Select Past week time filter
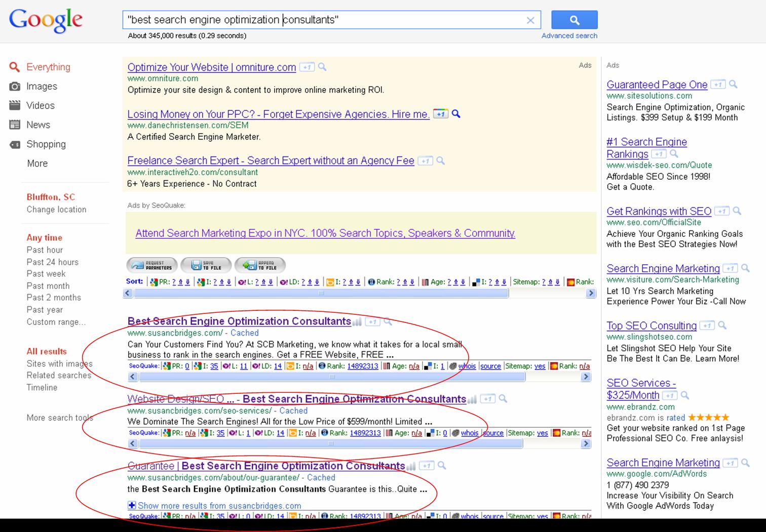This screenshot has width=766, height=532. coord(46,274)
